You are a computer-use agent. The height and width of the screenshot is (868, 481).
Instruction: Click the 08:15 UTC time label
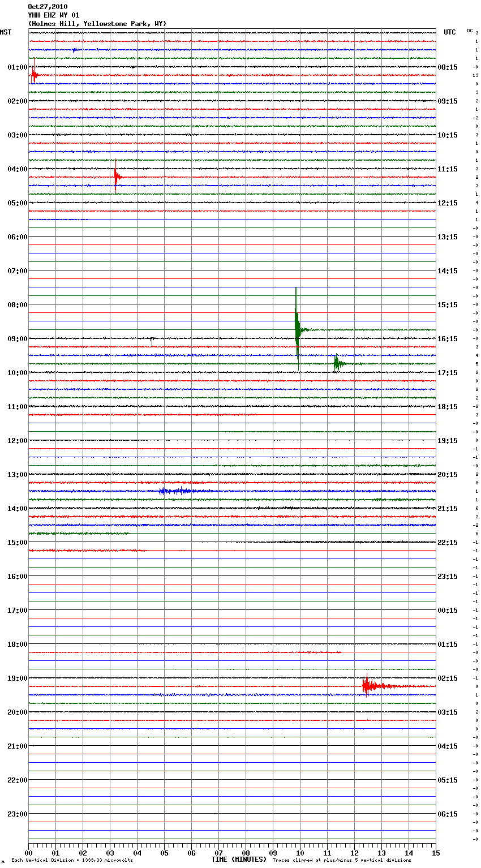point(448,67)
